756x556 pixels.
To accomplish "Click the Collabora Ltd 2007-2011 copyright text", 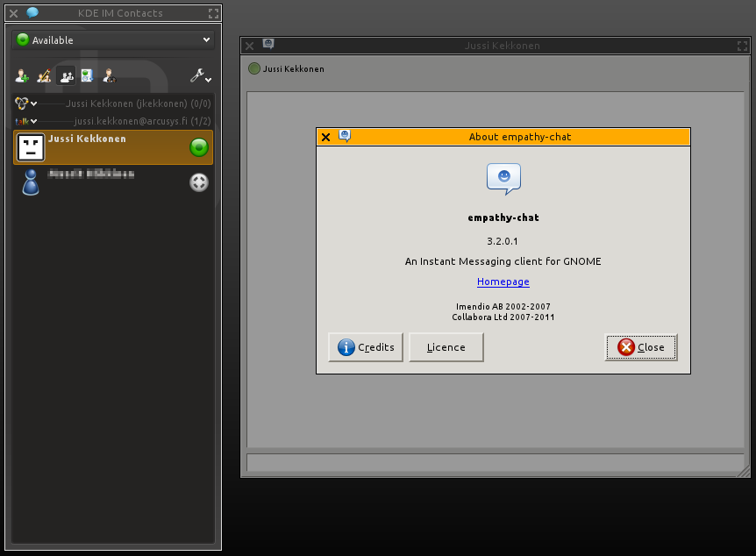I will pos(503,317).
